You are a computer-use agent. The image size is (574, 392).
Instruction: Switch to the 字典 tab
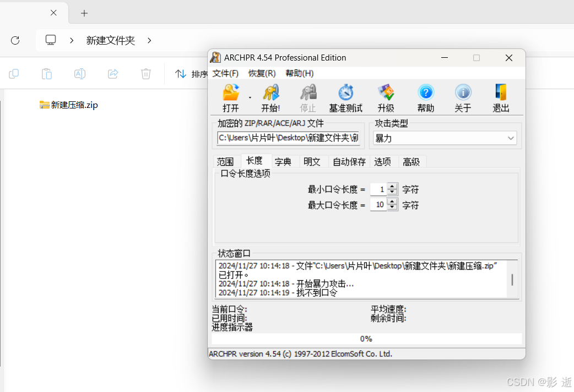coord(283,162)
